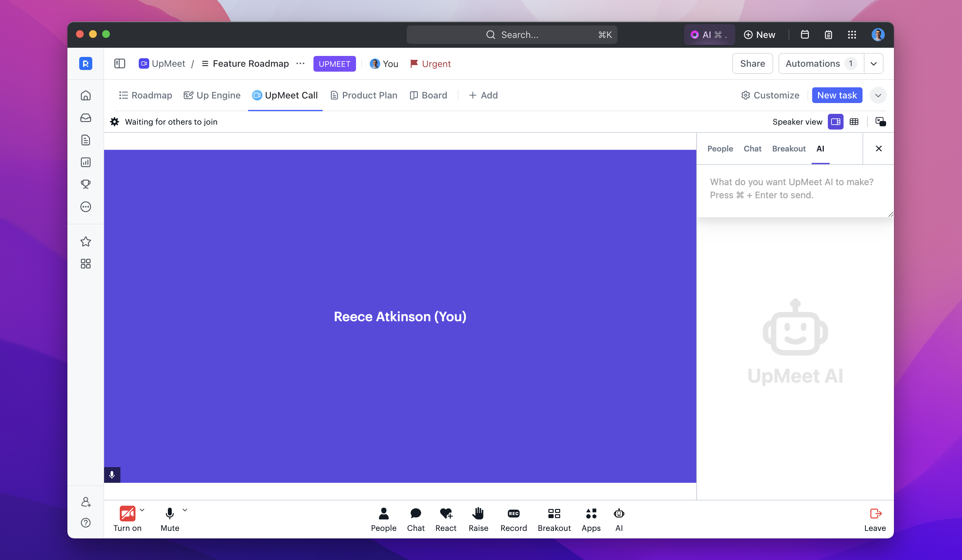
Task: Open the React emoji menu
Action: pyautogui.click(x=446, y=514)
